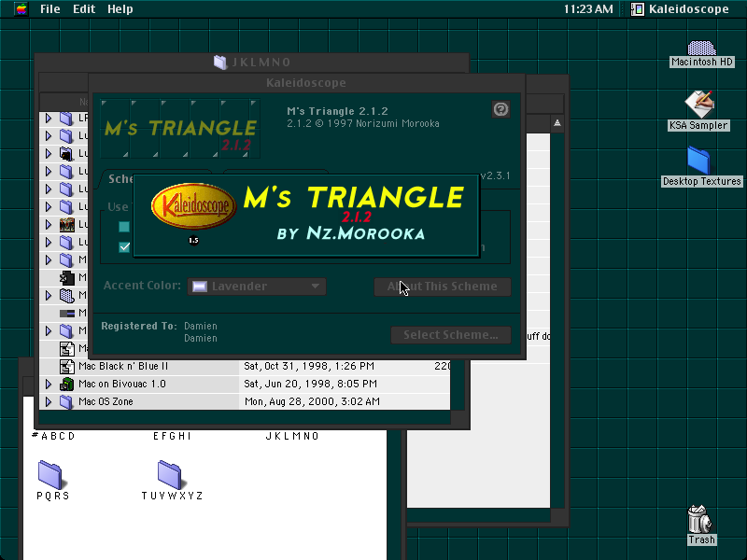Select the P Q R S folder icon
This screenshot has height=560, width=747.
[x=50, y=474]
